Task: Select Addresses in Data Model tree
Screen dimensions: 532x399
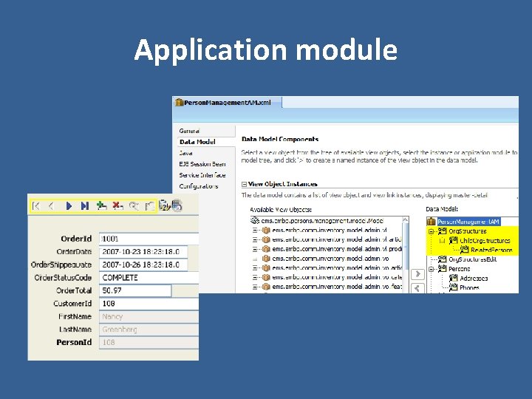Action: tap(474, 279)
